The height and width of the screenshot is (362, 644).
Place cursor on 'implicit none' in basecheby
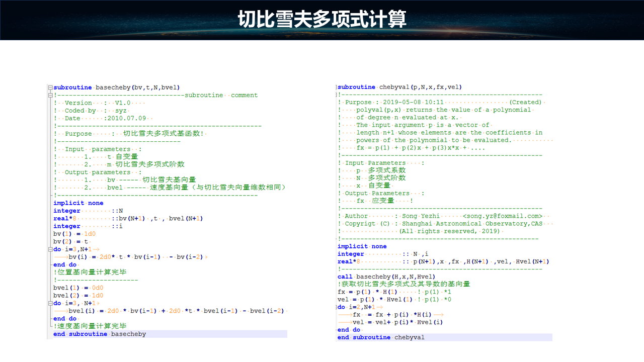pyautogui.click(x=78, y=203)
